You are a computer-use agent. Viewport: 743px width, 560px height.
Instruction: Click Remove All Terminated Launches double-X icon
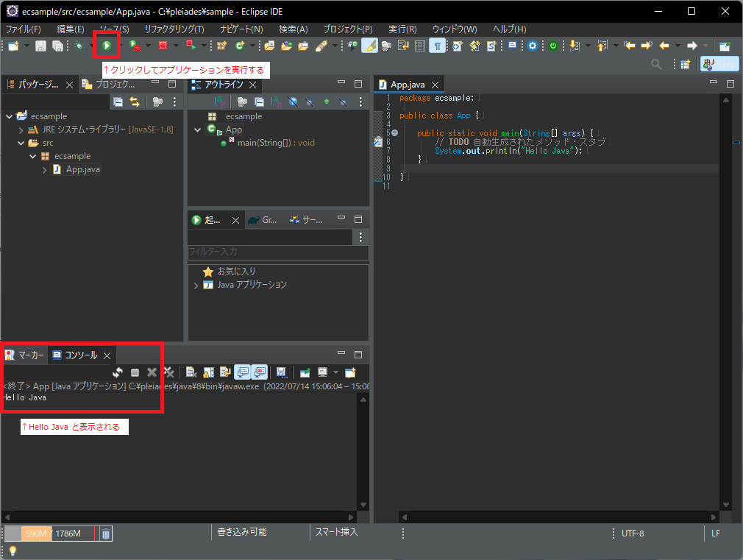coord(168,372)
